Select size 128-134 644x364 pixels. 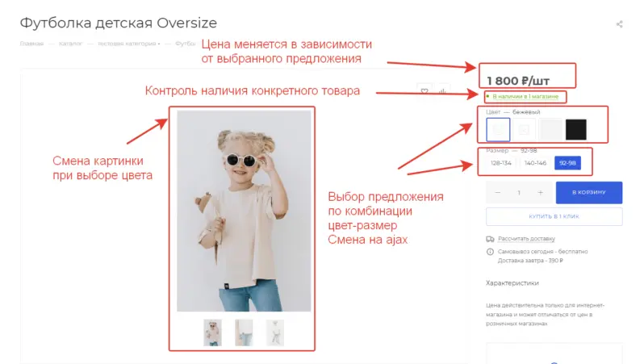tap(500, 163)
